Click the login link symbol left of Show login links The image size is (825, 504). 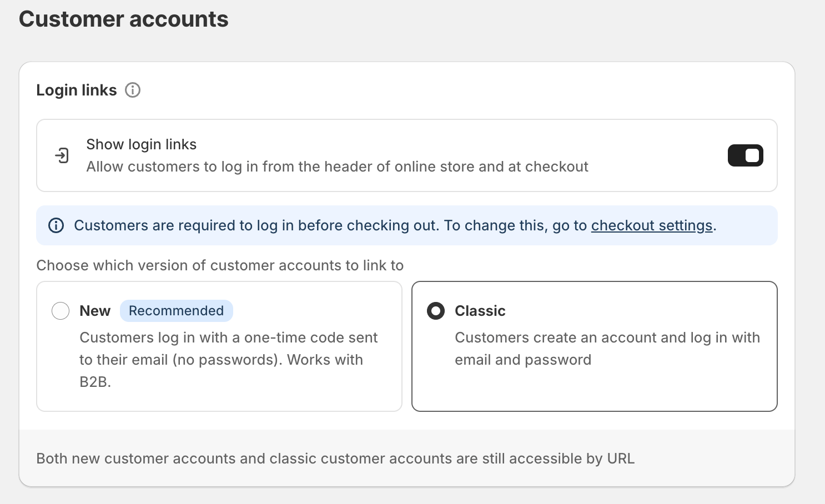pos(63,155)
